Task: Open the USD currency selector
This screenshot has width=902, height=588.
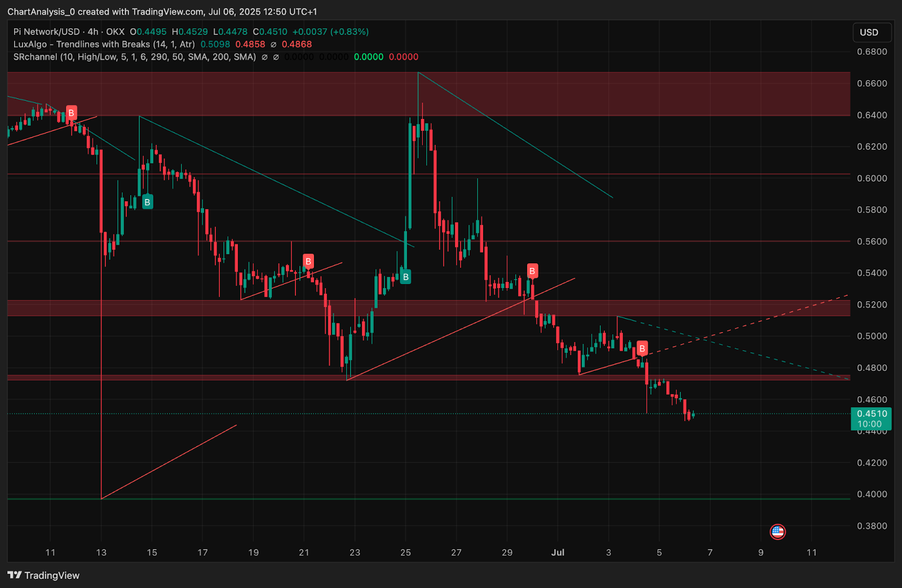Action: (871, 33)
